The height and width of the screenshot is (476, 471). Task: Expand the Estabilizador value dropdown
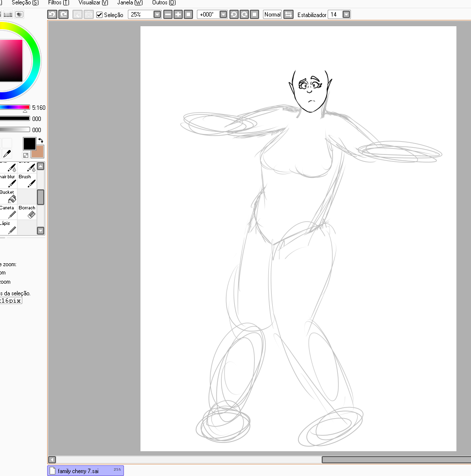tap(346, 15)
